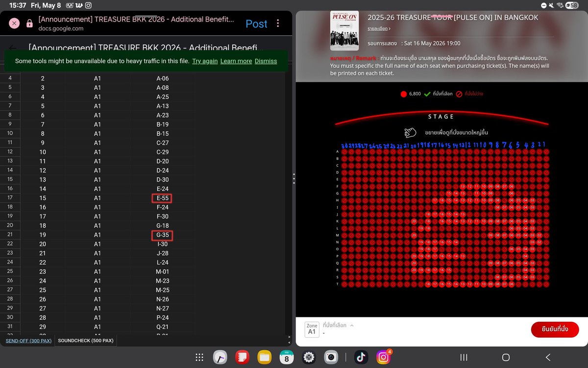Select available seat 04 in row P
This screenshot has width=588, height=368.
point(525,256)
